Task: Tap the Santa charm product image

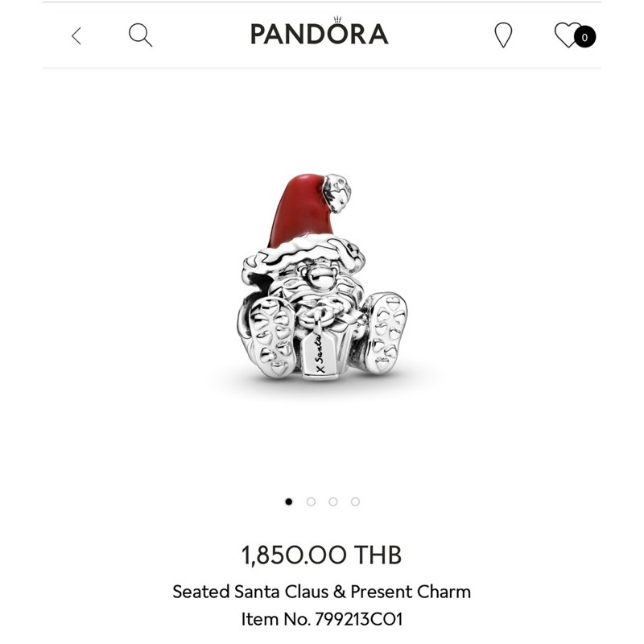Action: tap(322, 277)
